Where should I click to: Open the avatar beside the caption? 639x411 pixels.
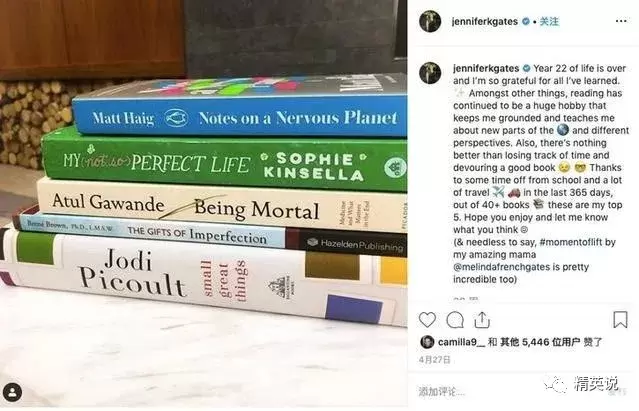click(430, 73)
